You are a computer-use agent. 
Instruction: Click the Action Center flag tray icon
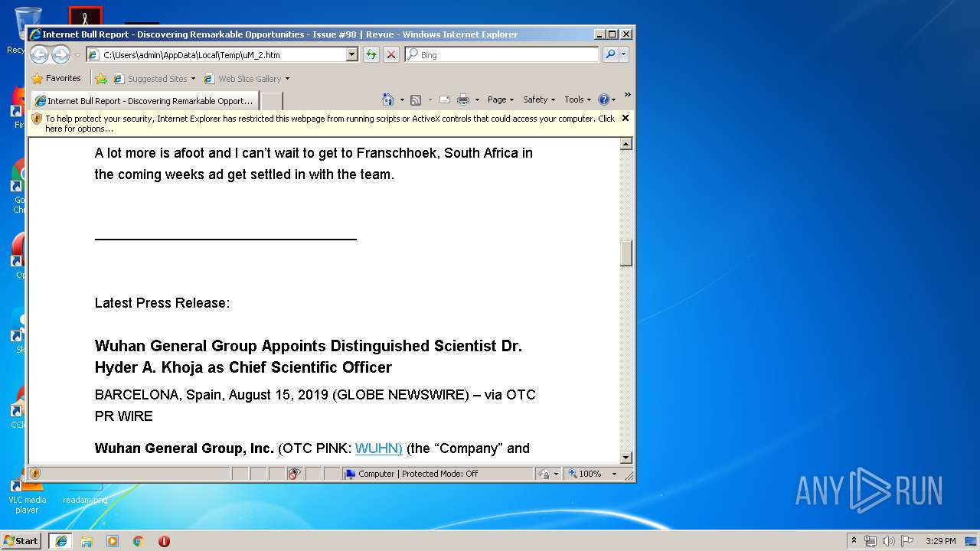[x=907, y=541]
